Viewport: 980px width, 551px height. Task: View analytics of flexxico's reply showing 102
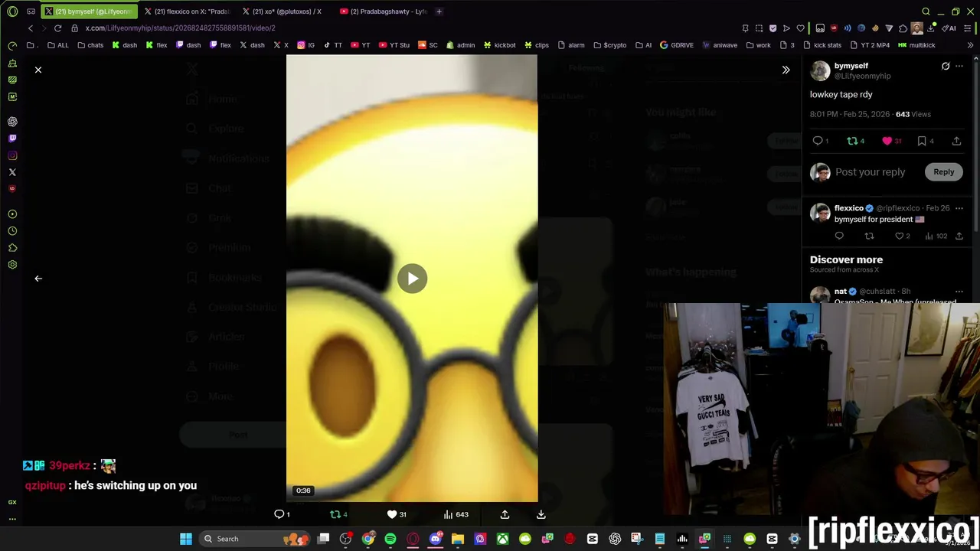click(936, 236)
